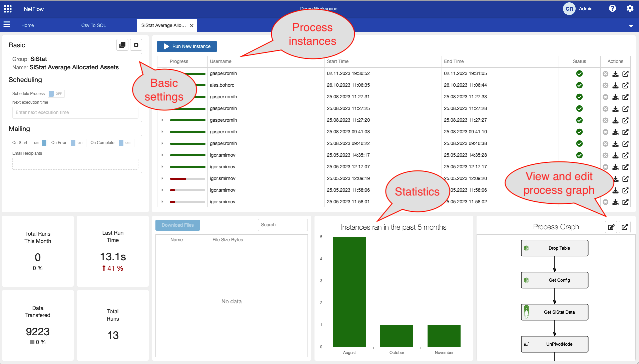
Task: Switch to the Csv To SQL tab
Action: coord(94,25)
